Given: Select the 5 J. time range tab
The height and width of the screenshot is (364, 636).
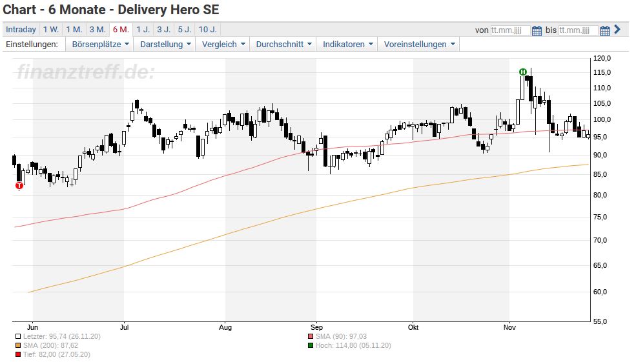Looking at the screenshot, I should tap(185, 30).
